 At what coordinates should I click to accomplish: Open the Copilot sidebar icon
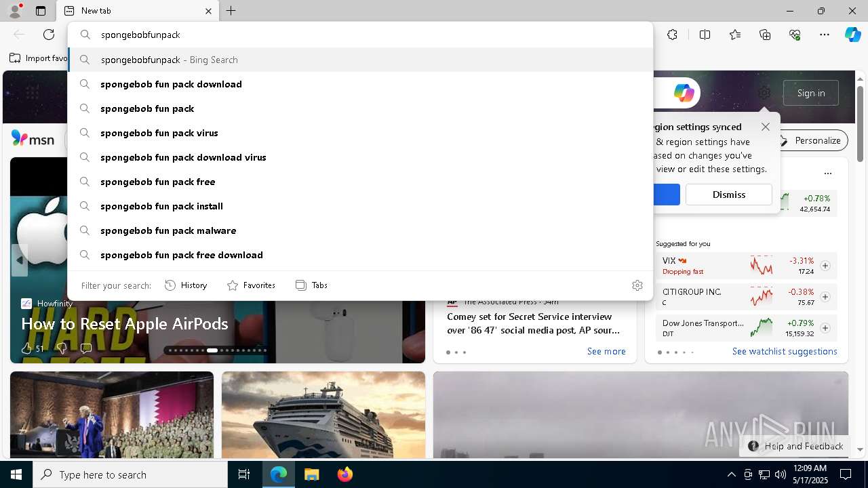coord(852,35)
